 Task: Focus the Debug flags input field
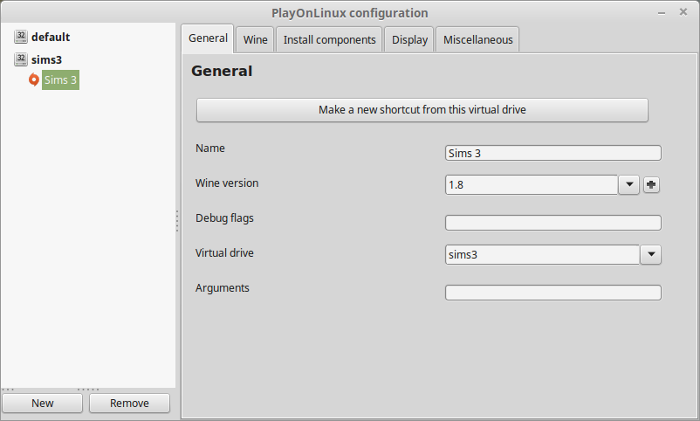553,223
